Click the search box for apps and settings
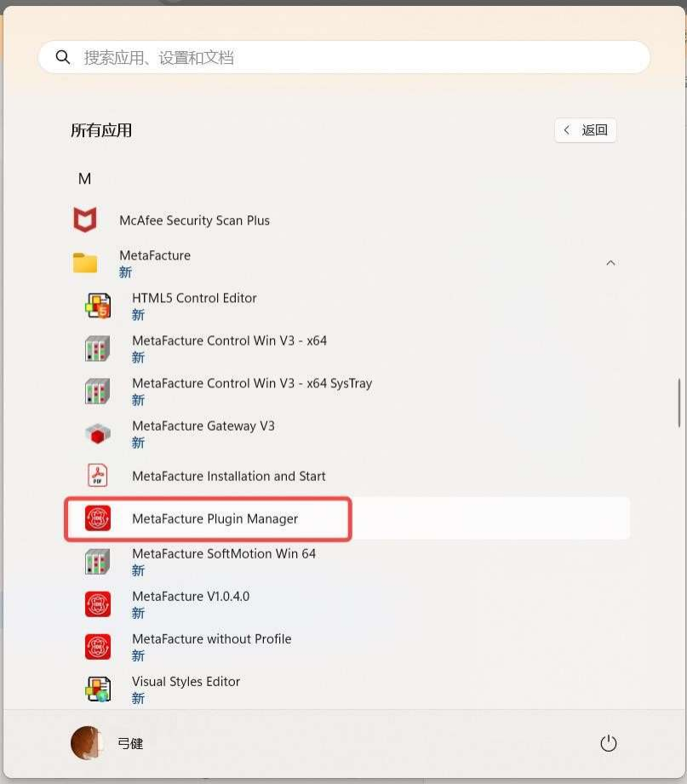Image resolution: width=687 pixels, height=784 pixels. (358, 58)
